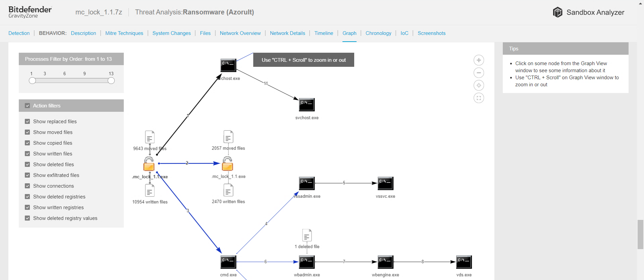Select the cmd.exe process node

[x=228, y=262]
